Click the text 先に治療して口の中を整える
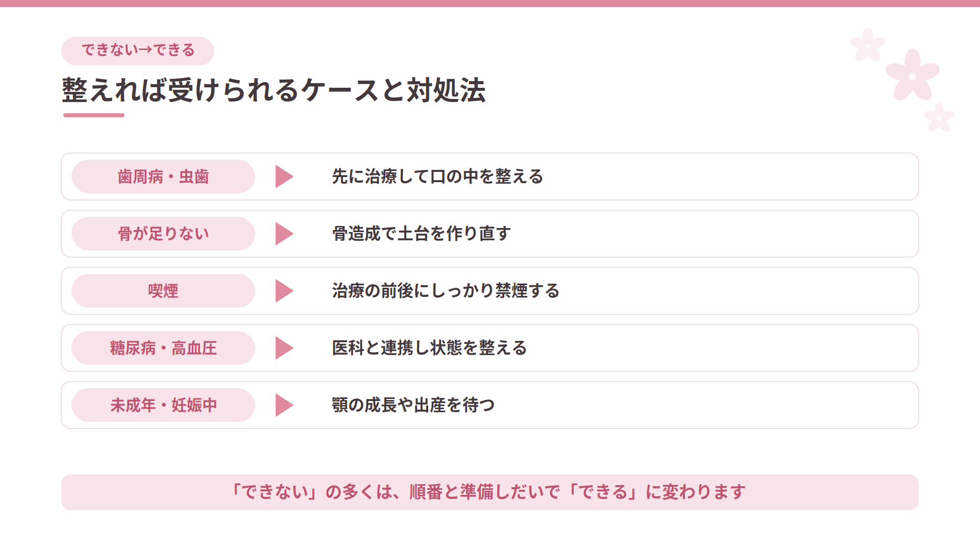Image resolution: width=980 pixels, height=551 pixels. (437, 177)
